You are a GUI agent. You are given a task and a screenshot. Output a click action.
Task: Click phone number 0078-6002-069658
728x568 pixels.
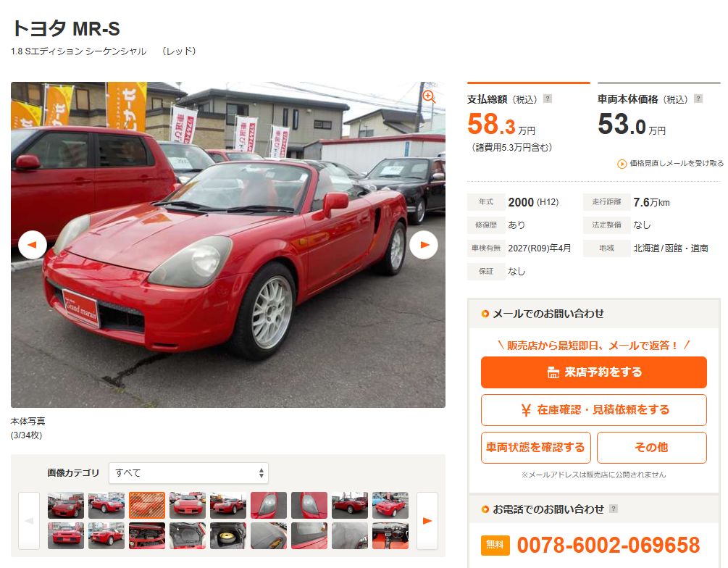click(x=608, y=546)
